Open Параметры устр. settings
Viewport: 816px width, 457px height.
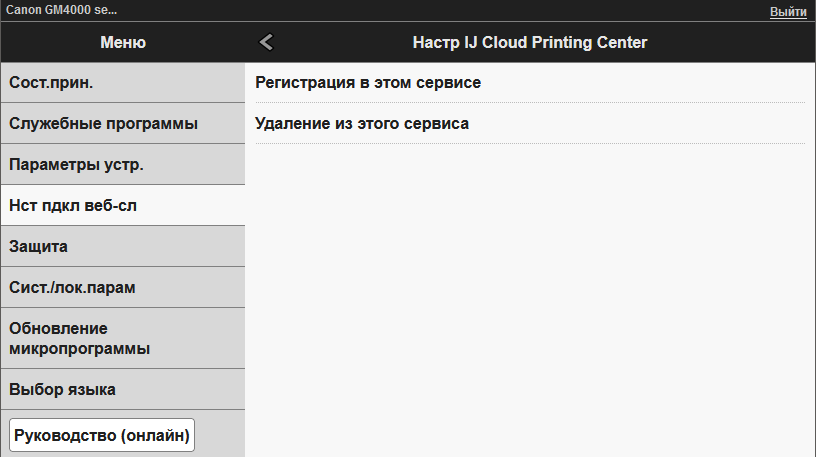[x=122, y=164]
